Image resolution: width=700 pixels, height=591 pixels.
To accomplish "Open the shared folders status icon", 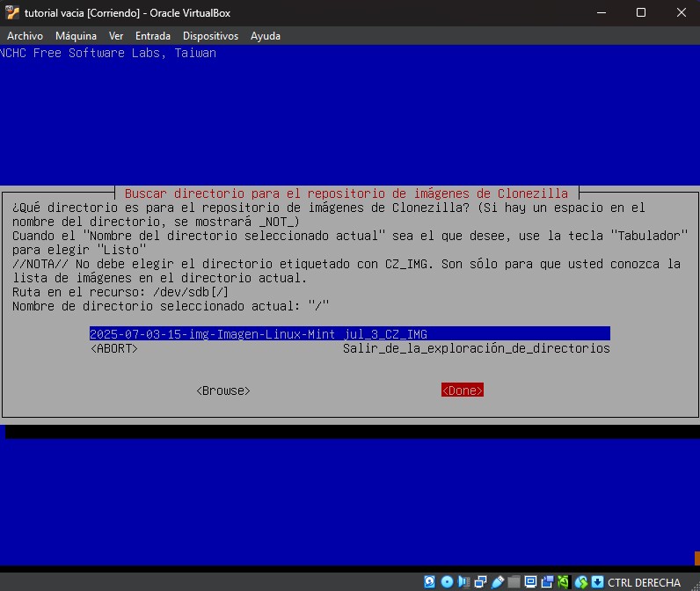I will click(x=514, y=581).
